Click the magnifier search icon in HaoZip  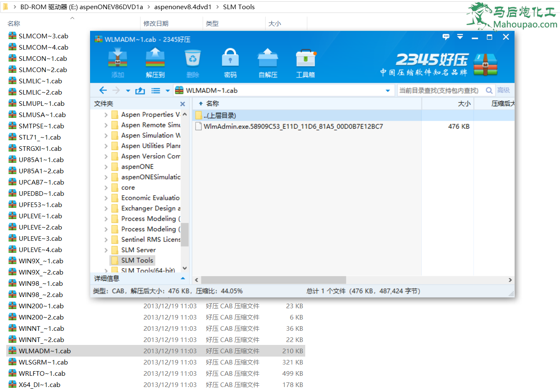coord(489,90)
